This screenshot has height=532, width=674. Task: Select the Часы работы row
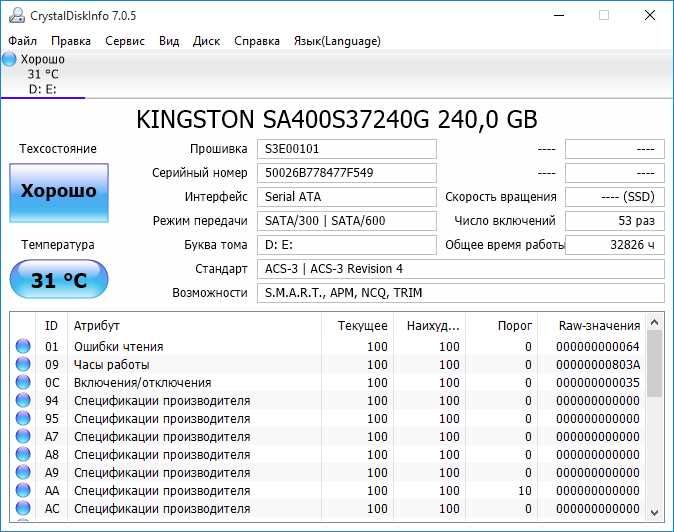pyautogui.click(x=328, y=364)
